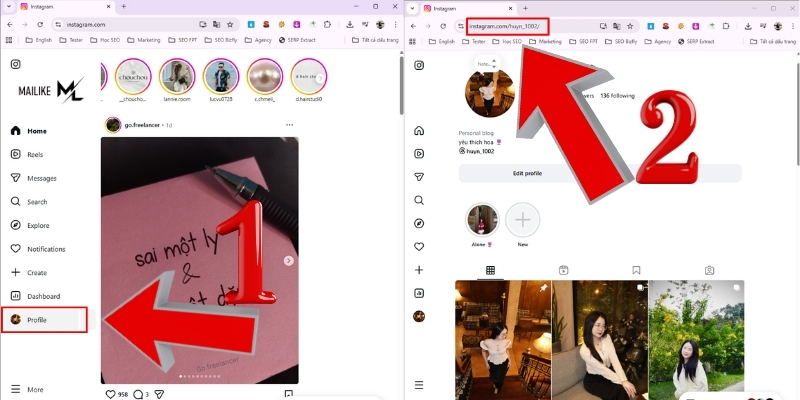
Task: Open Search in the feed window sidebar
Action: (x=29, y=202)
